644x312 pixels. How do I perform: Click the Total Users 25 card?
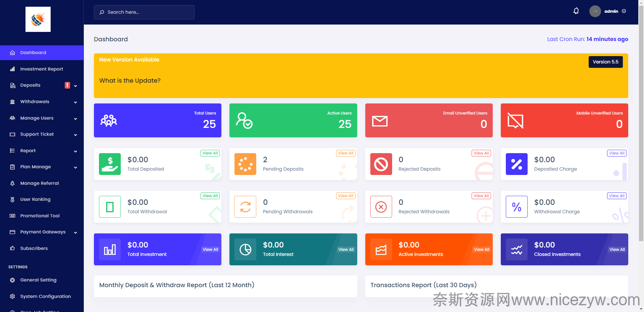coord(158,120)
